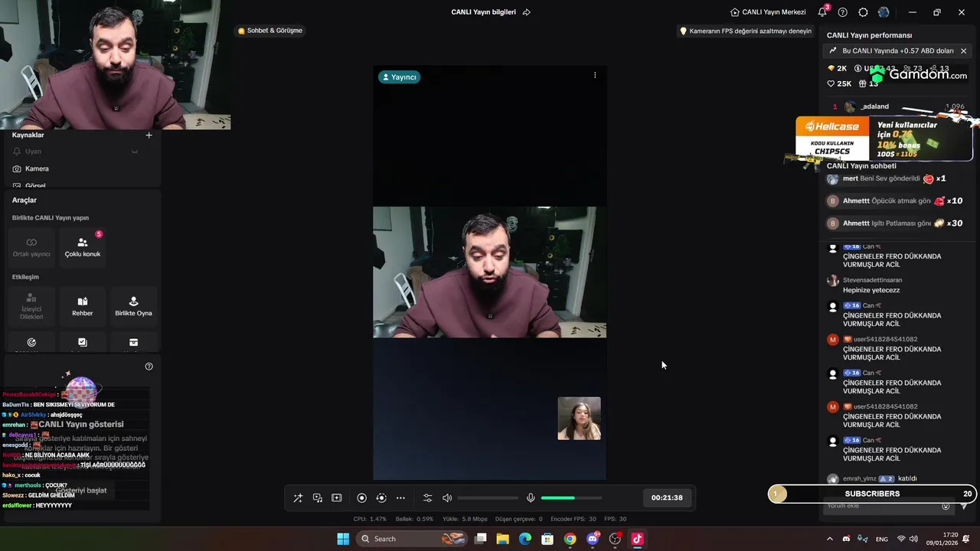Open notifications bell with badge
Screen dimensions: 980x551
(x=822, y=12)
